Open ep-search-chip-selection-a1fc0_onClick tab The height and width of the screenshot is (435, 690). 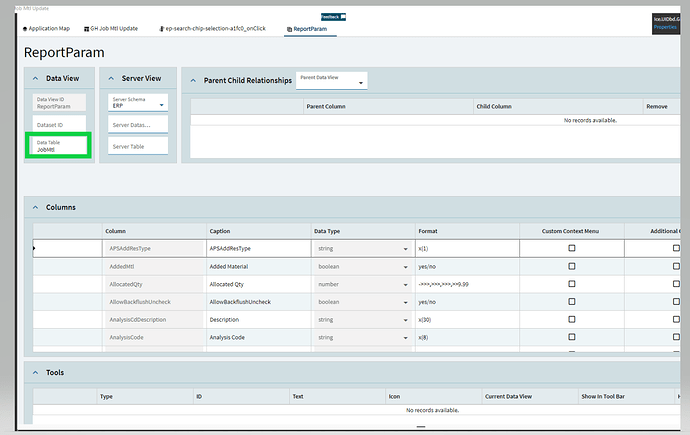pos(213,29)
